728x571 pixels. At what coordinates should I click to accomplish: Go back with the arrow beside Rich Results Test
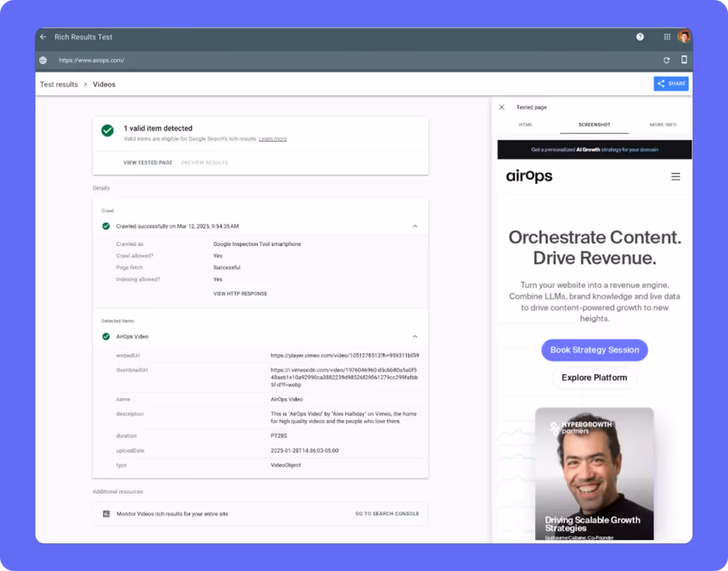click(x=43, y=37)
